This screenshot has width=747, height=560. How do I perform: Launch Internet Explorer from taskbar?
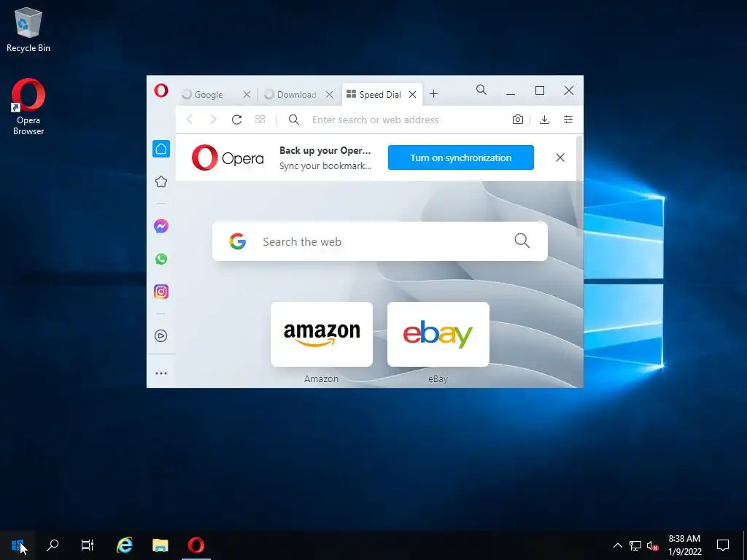point(125,545)
